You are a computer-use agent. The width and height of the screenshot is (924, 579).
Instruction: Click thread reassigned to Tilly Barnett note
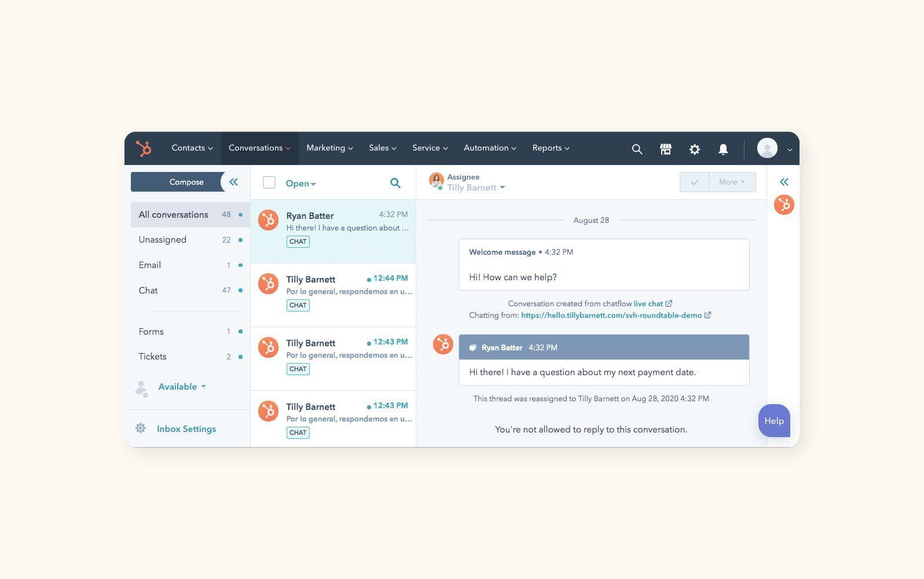(x=591, y=398)
